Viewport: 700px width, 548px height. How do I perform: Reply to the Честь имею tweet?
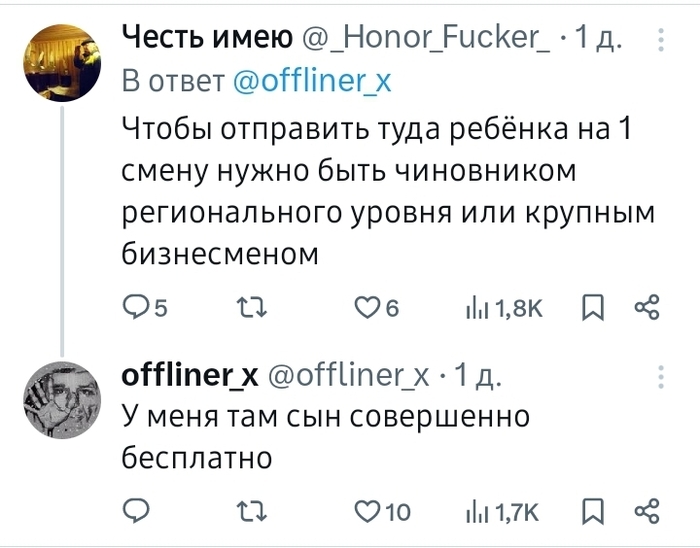135,308
